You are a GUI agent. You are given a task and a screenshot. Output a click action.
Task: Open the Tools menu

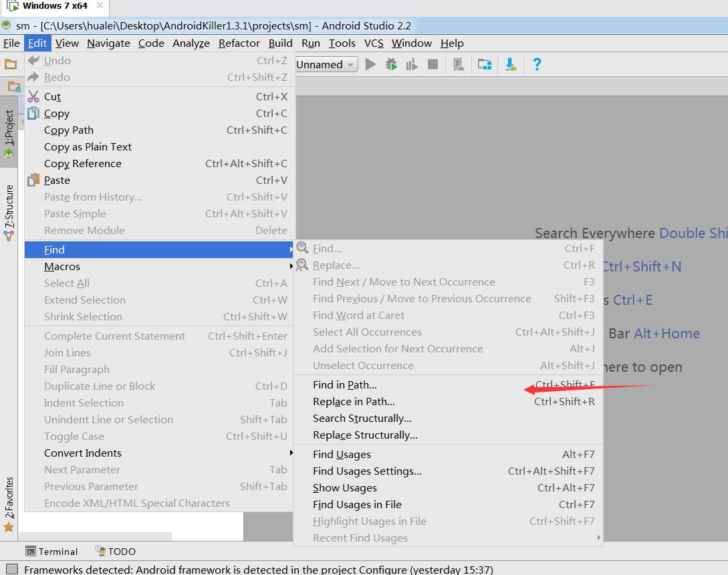click(342, 43)
